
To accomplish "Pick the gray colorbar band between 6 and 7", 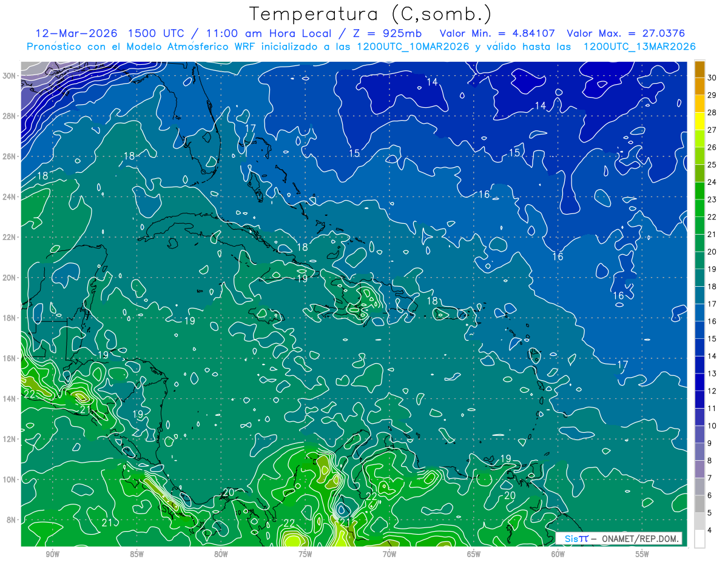I will click(700, 487).
